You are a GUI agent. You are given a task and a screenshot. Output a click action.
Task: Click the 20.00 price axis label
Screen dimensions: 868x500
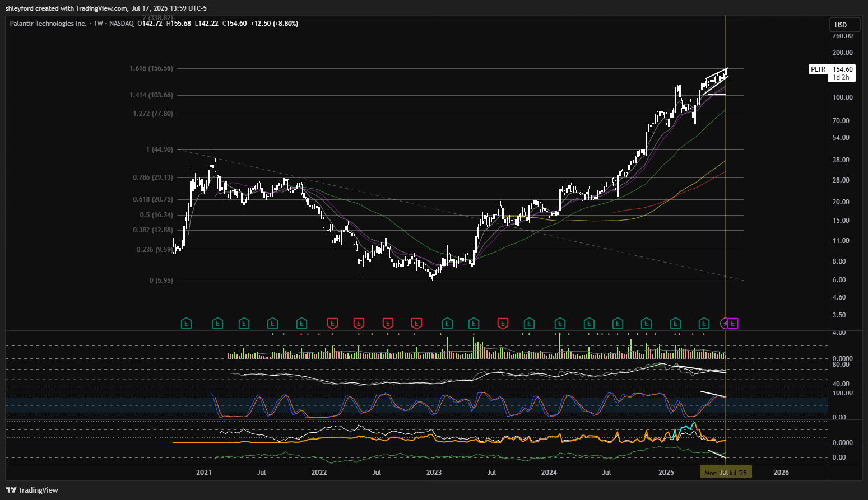coord(841,202)
